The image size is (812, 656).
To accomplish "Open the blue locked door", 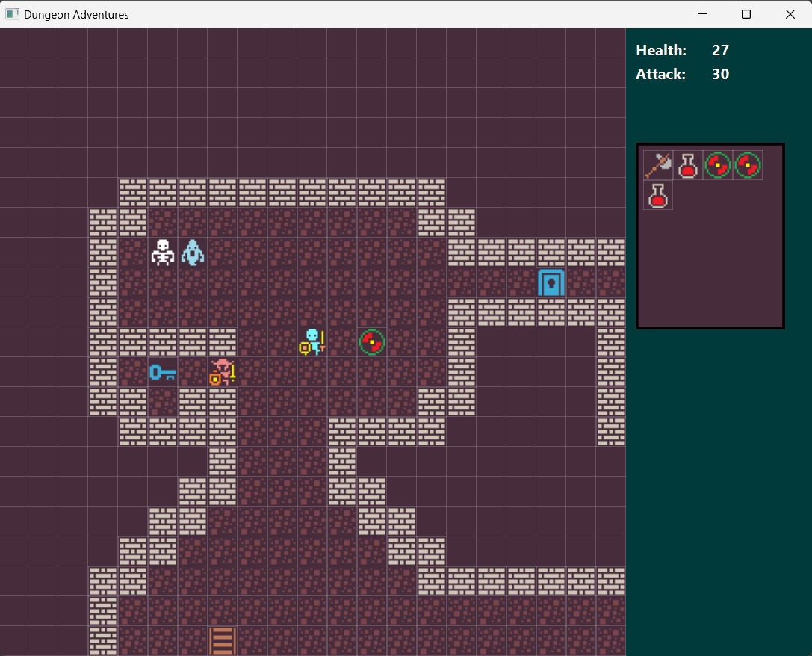I will (x=551, y=282).
